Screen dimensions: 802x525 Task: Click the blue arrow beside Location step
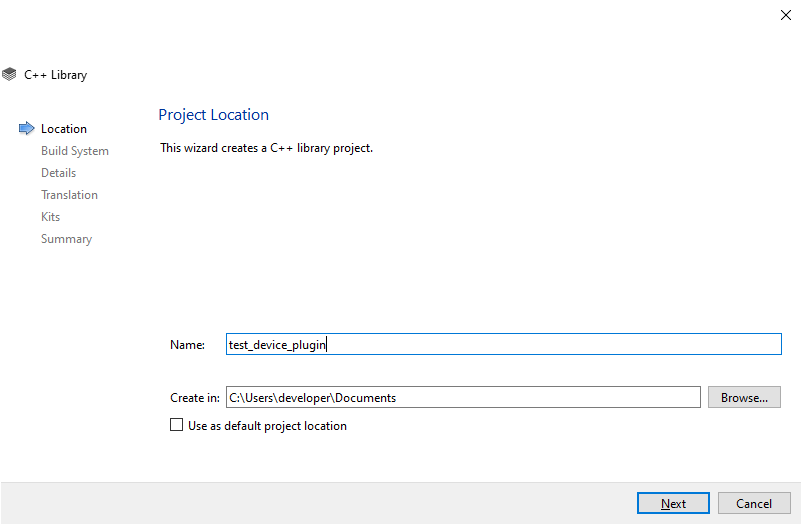[27, 128]
